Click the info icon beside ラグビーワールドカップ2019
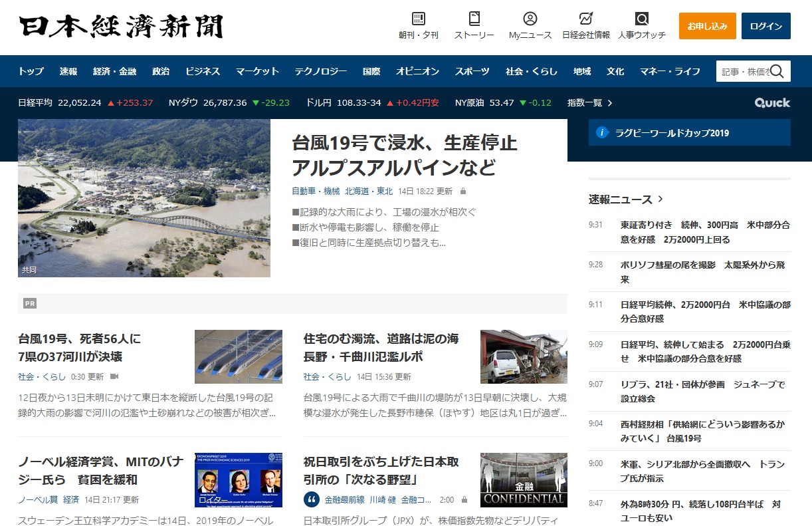 602,133
